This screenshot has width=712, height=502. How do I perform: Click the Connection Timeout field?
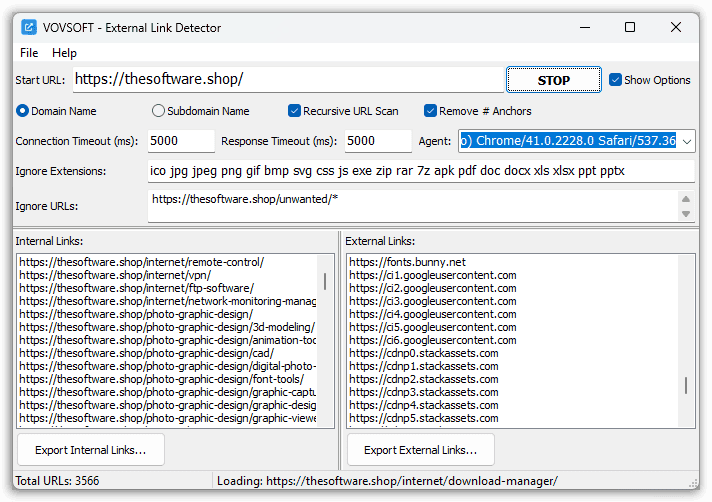181,141
